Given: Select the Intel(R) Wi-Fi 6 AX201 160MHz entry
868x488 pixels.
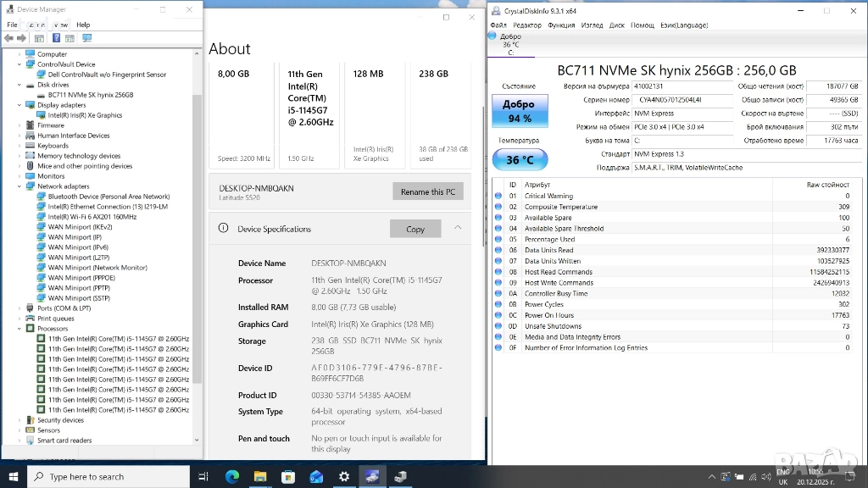Looking at the screenshot, I should 92,217.
